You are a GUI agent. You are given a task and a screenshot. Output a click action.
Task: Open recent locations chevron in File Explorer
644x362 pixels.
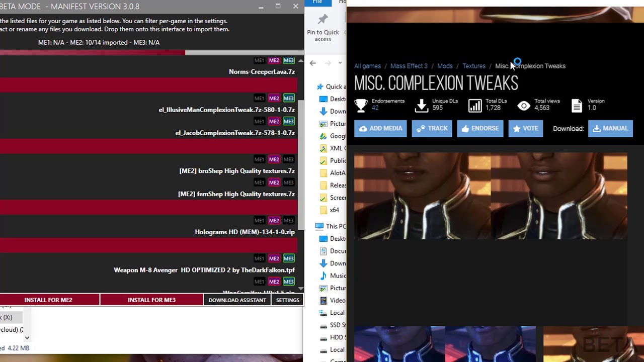click(340, 63)
